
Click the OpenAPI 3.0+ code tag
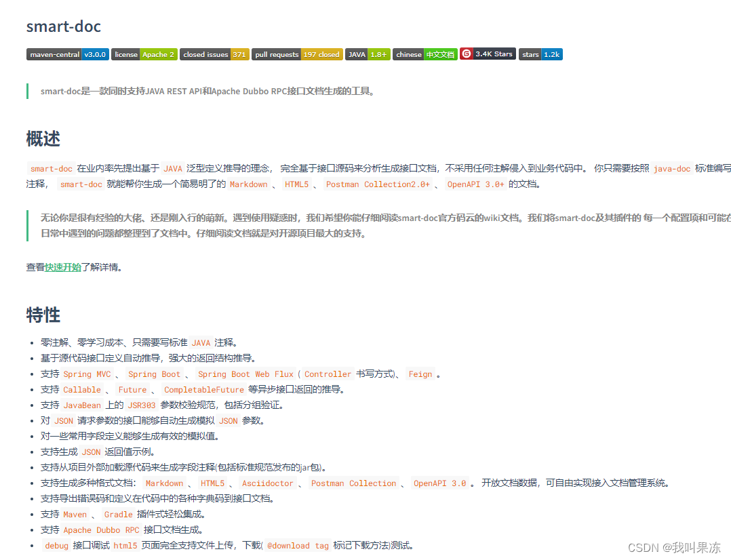coord(475,184)
